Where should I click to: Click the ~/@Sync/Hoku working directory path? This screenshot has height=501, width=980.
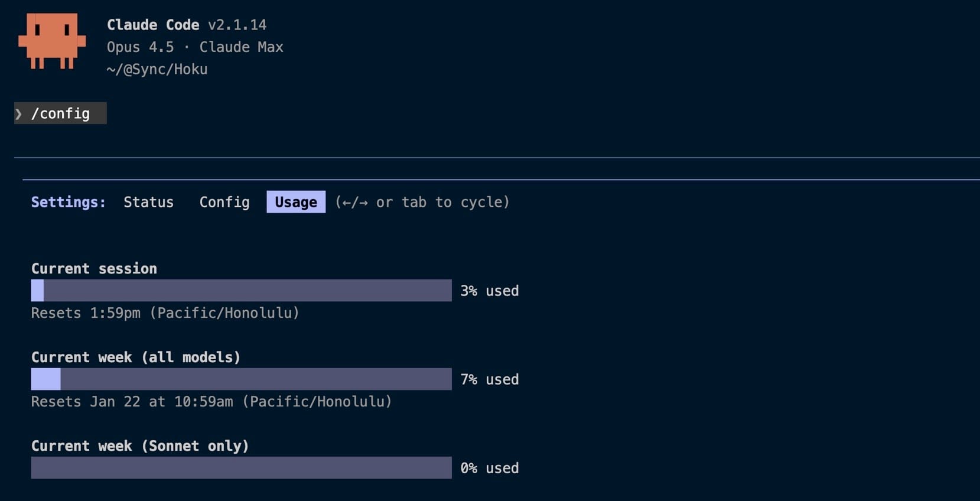pos(157,69)
